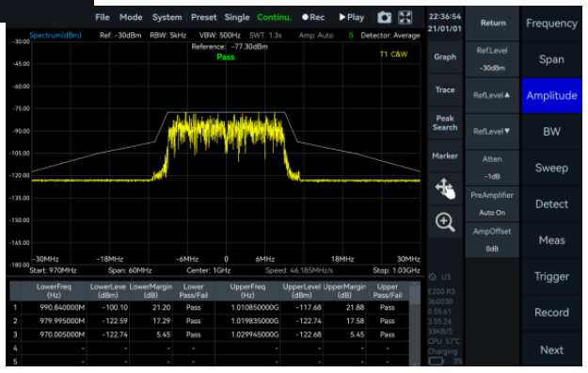
Task: Open the Marker panel
Action: pos(445,155)
